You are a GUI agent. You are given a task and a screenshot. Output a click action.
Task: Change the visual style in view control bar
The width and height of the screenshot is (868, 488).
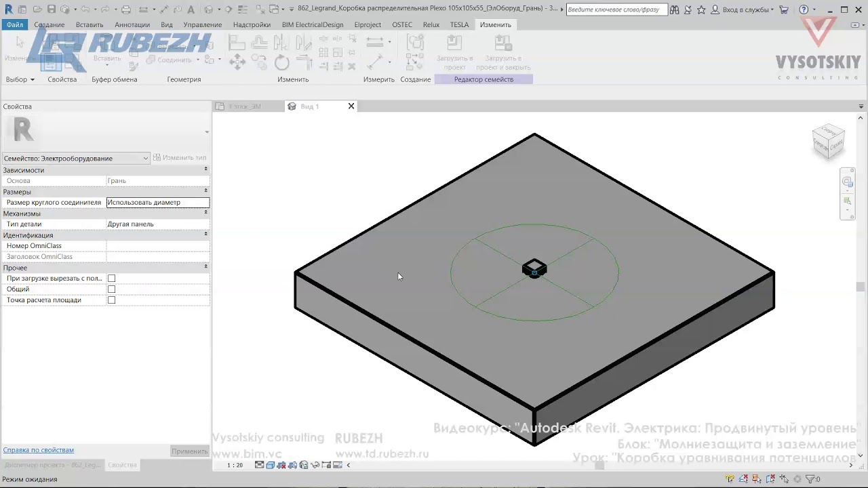[x=271, y=465]
